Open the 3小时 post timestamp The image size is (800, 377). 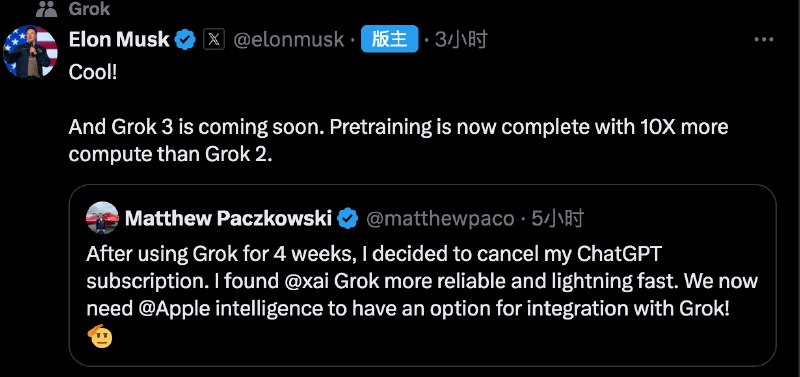461,39
